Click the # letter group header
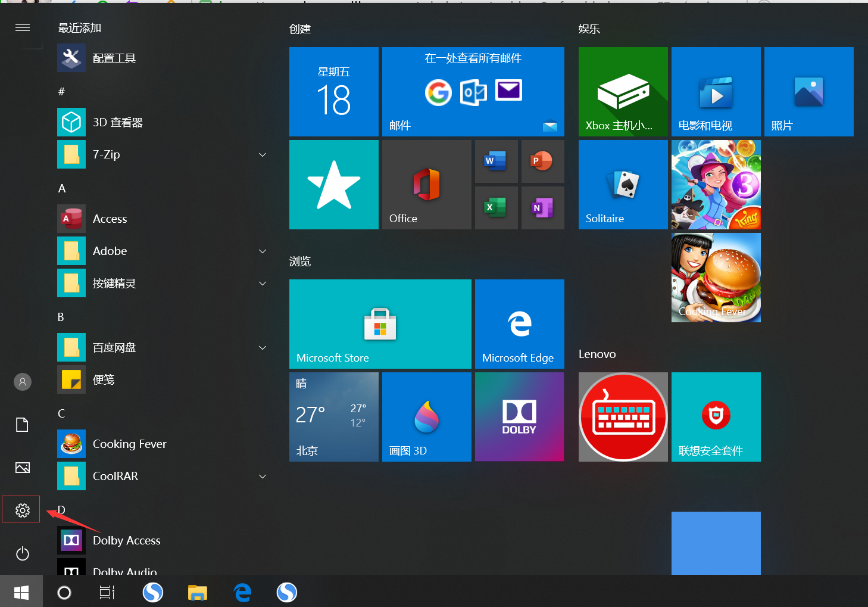The width and height of the screenshot is (868, 607). (61, 91)
